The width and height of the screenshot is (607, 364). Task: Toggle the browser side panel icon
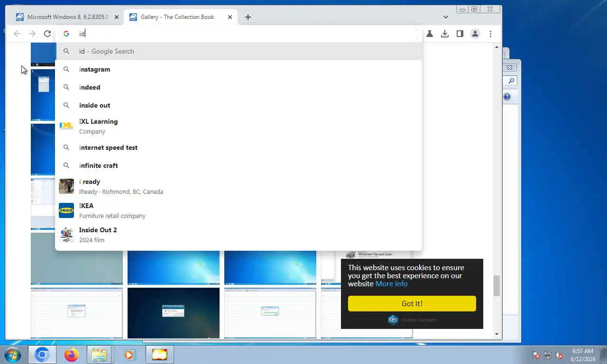pyautogui.click(x=460, y=34)
